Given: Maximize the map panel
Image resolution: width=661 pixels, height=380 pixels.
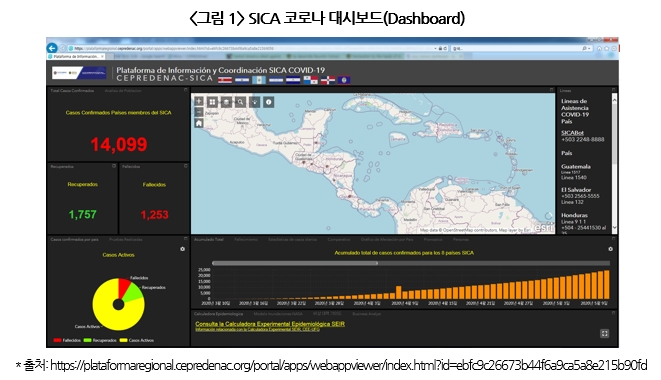Looking at the screenshot, I should [551, 90].
